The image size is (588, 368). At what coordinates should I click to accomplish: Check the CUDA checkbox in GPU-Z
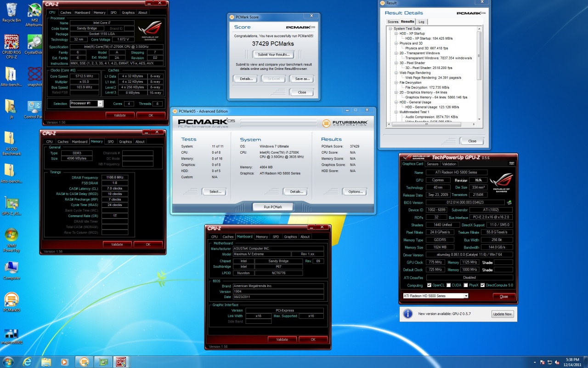pyautogui.click(x=448, y=285)
